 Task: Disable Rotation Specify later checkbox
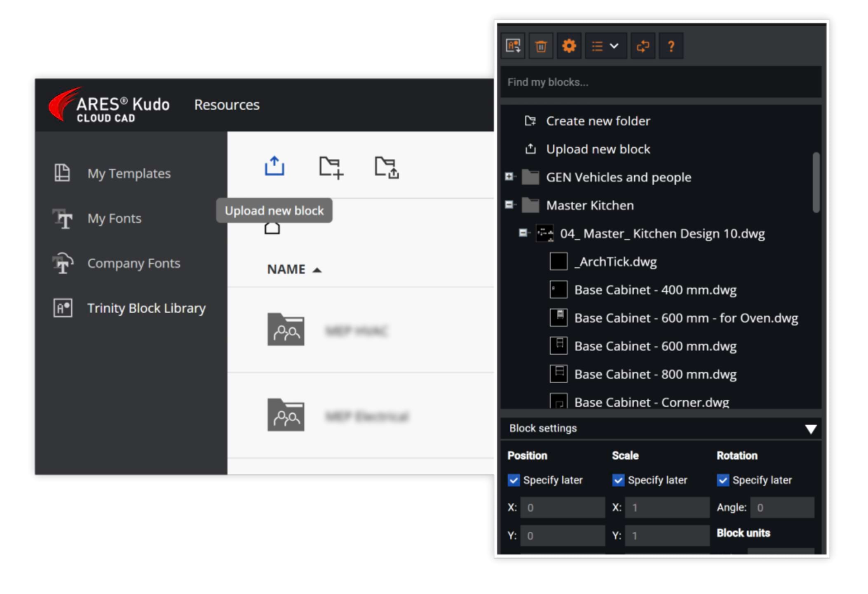point(723,480)
